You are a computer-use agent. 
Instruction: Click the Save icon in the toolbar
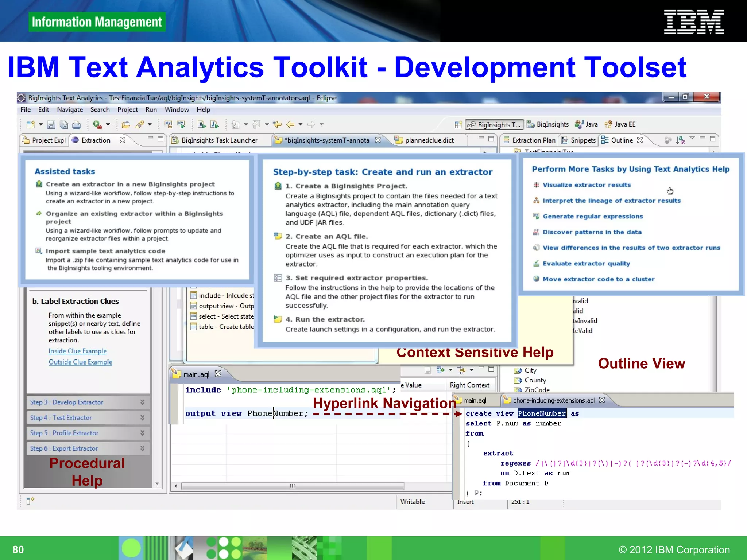coord(51,125)
